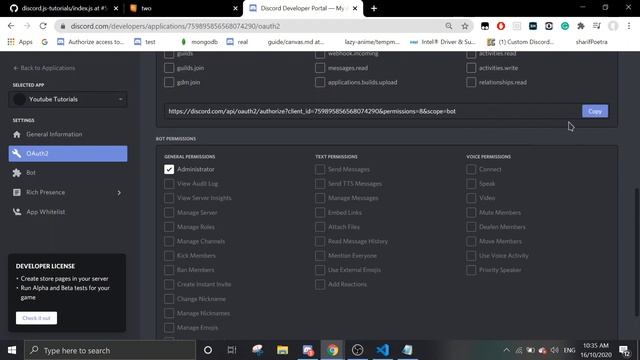Image resolution: width=640 pixels, height=360 pixels.
Task: Open the 'Authorize access to...' bookmark
Action: (90, 42)
